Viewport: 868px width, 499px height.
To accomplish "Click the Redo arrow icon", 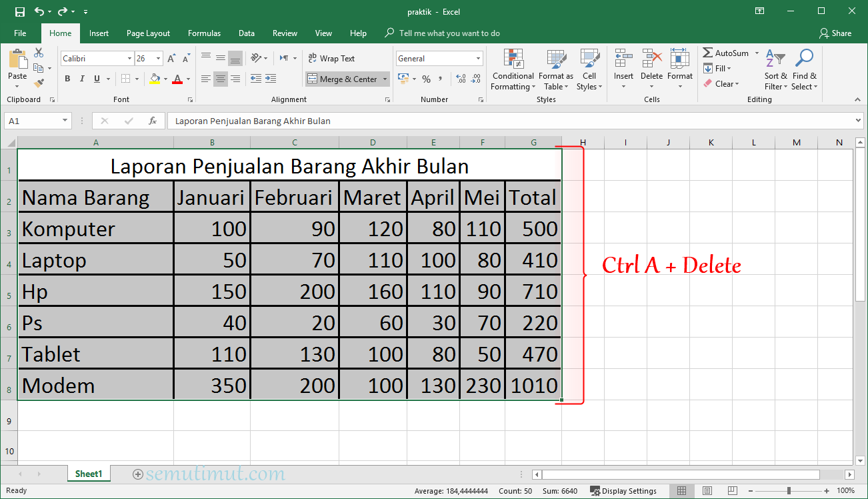I will [63, 11].
